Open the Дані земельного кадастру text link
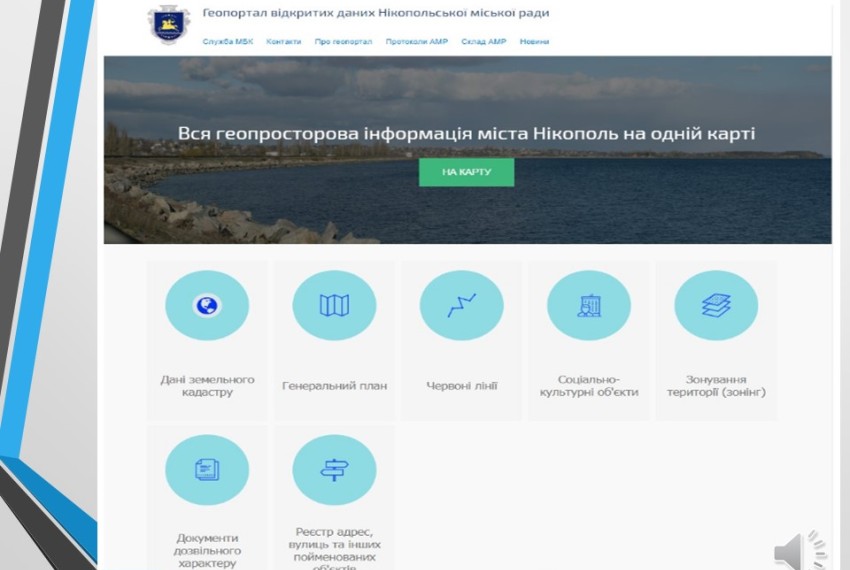Viewport: 850px width, 570px height. (x=207, y=386)
